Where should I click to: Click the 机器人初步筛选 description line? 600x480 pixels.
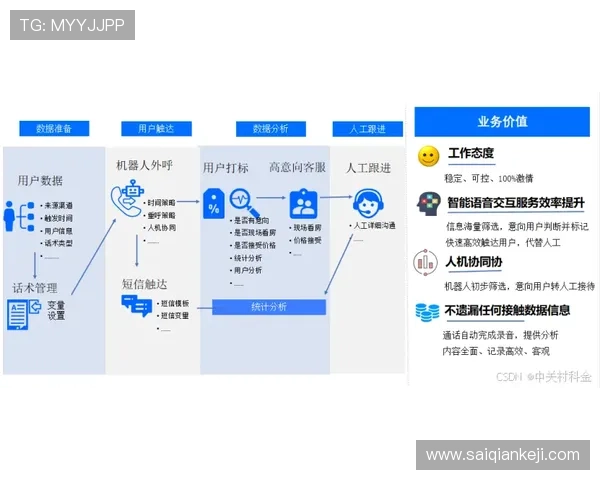pyautogui.click(x=519, y=286)
